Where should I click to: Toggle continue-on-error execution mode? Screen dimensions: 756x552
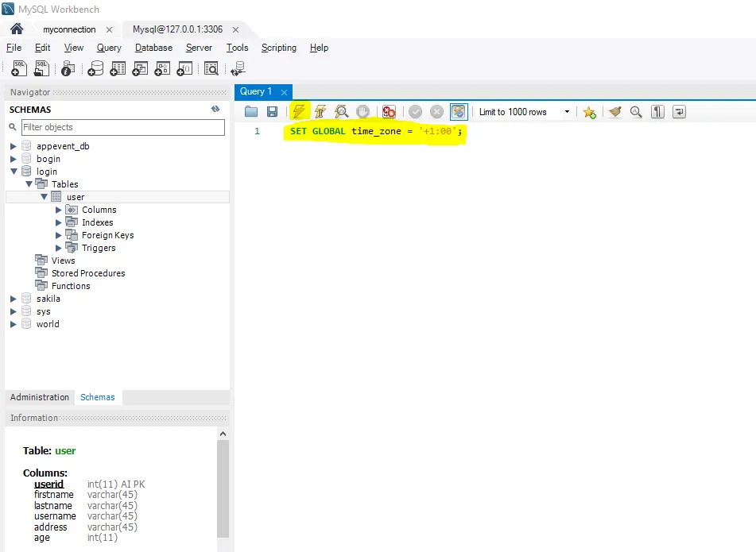[x=389, y=112]
